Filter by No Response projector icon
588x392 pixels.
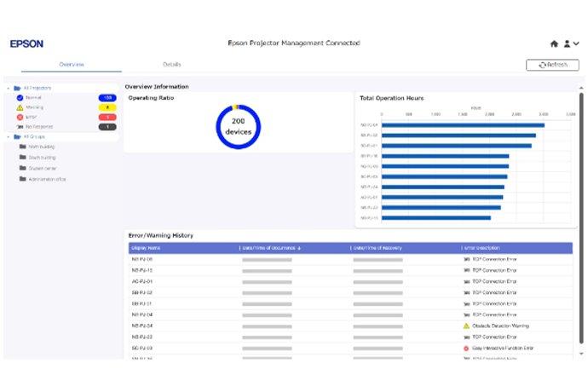click(x=19, y=126)
